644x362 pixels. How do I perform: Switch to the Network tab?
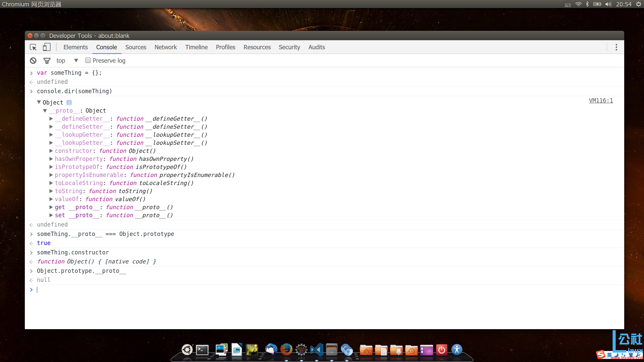point(166,47)
